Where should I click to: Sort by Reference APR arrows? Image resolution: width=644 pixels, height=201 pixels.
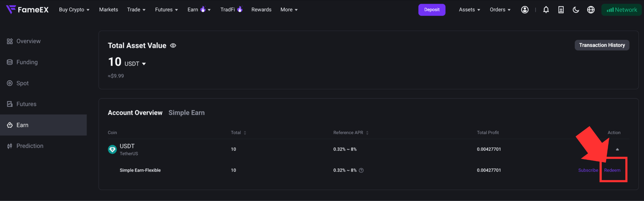(x=367, y=133)
